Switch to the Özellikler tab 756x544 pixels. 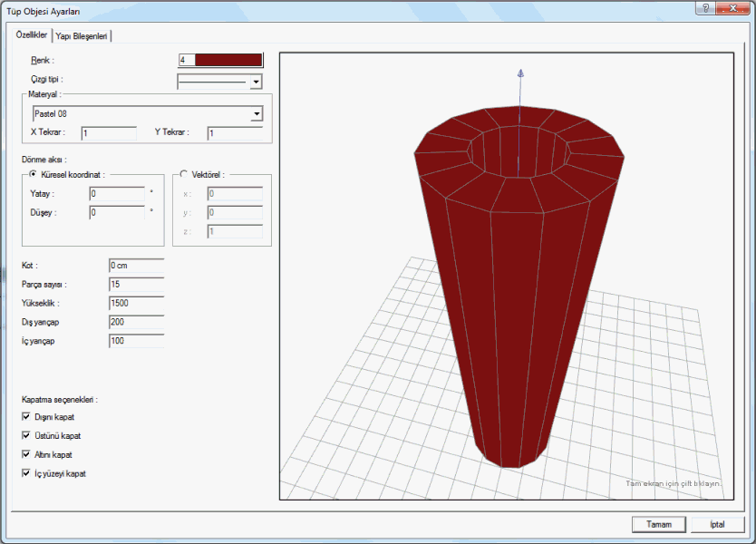point(32,35)
